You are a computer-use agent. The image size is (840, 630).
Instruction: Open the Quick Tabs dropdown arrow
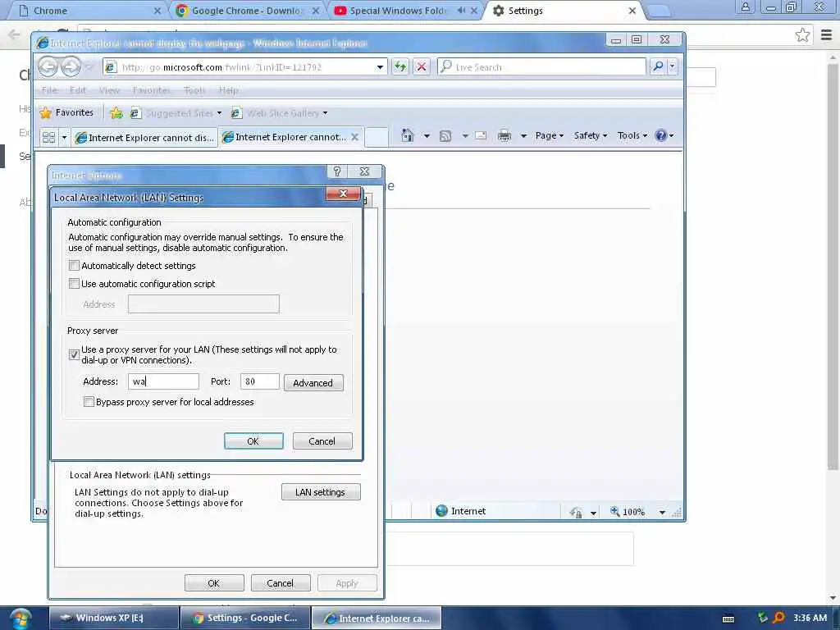(x=64, y=137)
